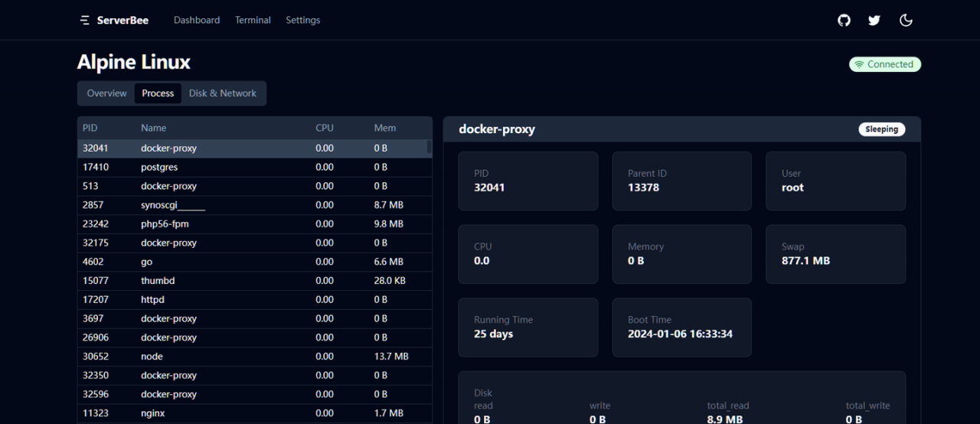The image size is (980, 424).
Task: Sort process list by PID column
Action: pos(90,128)
